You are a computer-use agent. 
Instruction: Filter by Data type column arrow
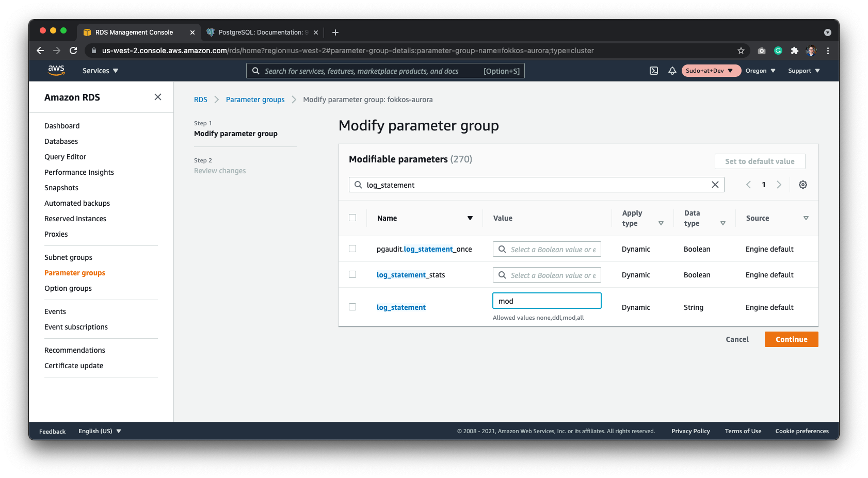point(723,223)
